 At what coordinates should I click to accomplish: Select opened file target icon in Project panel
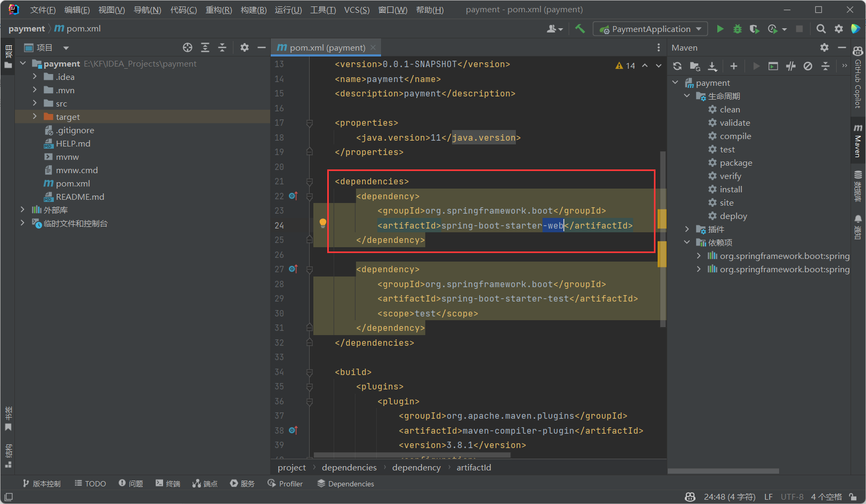188,47
